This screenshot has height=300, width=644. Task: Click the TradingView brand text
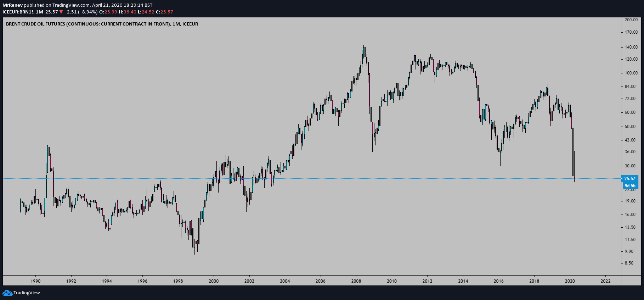click(27, 293)
